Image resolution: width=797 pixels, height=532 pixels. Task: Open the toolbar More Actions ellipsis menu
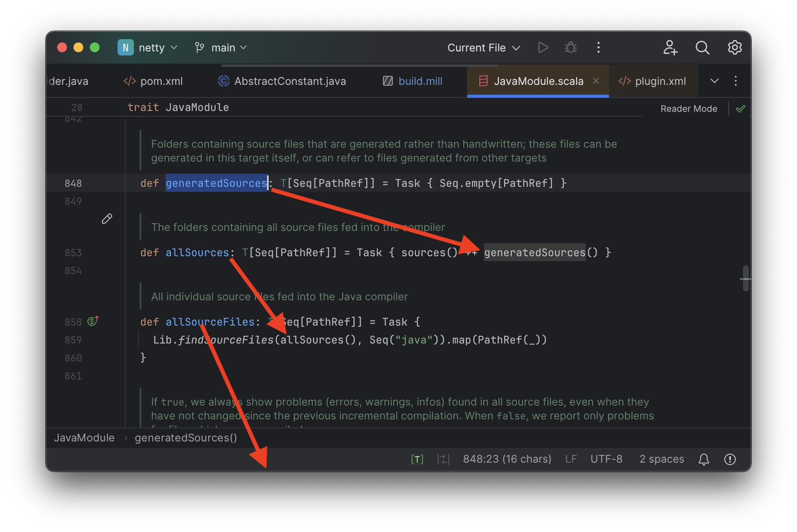(598, 47)
